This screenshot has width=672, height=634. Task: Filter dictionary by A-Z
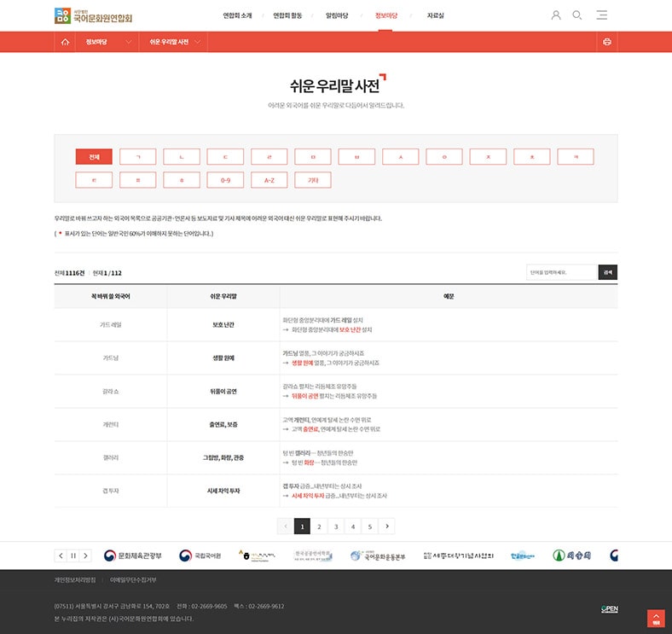[269, 180]
